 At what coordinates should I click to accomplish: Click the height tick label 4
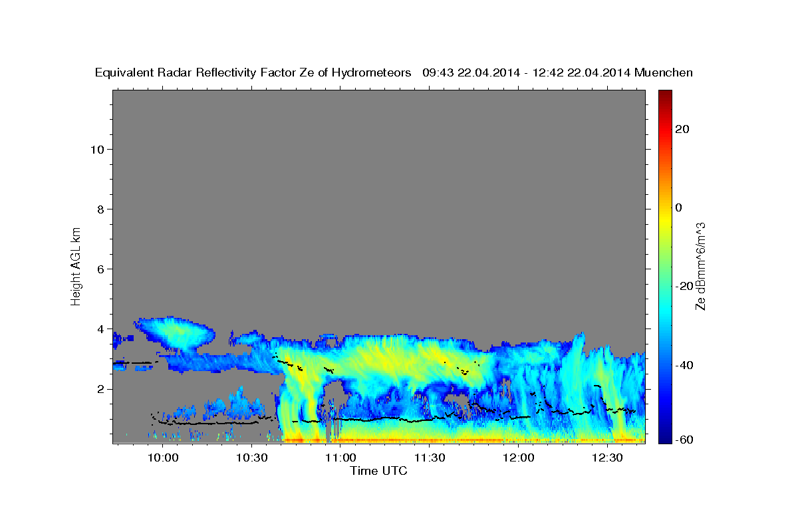point(101,329)
